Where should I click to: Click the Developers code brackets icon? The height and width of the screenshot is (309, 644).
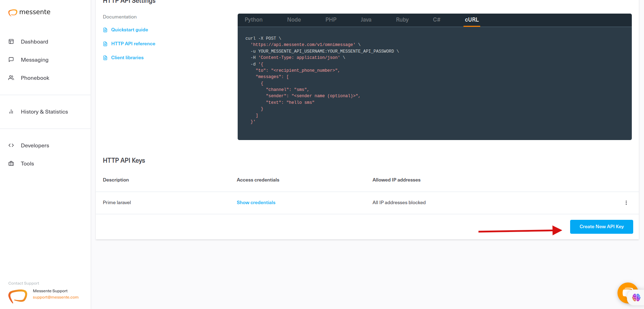pyautogui.click(x=11, y=145)
